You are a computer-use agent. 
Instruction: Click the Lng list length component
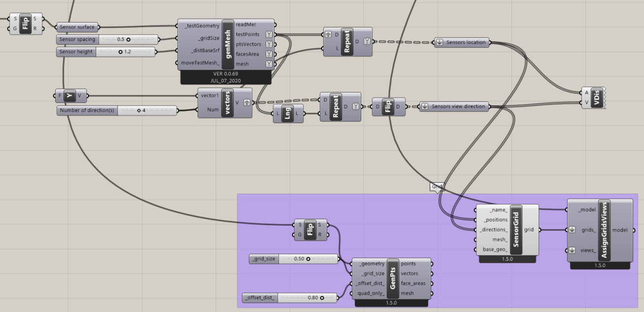click(288, 114)
